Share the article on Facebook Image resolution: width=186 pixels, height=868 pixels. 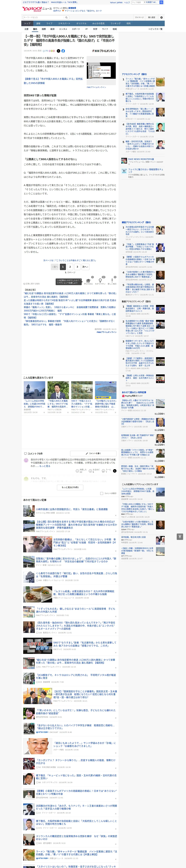pyautogui.click(x=63, y=51)
